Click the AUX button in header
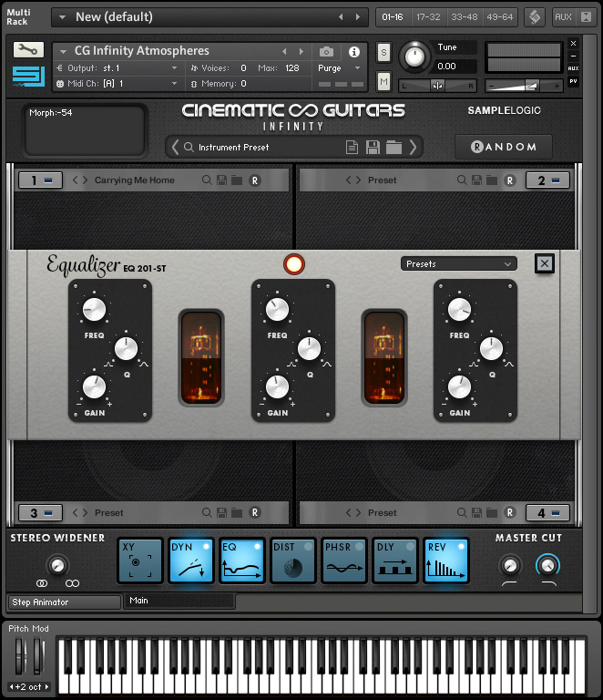Viewport: 603px width, 700px height. pos(563,17)
